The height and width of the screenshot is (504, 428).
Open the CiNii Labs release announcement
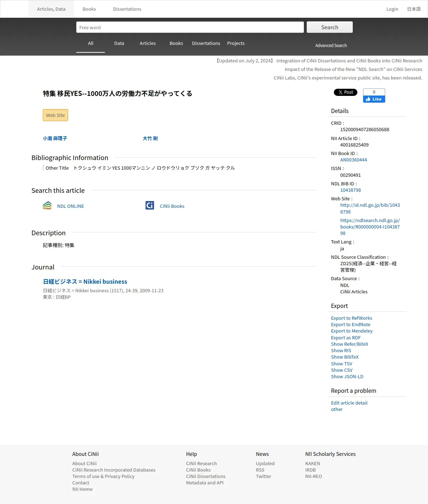tap(348, 78)
